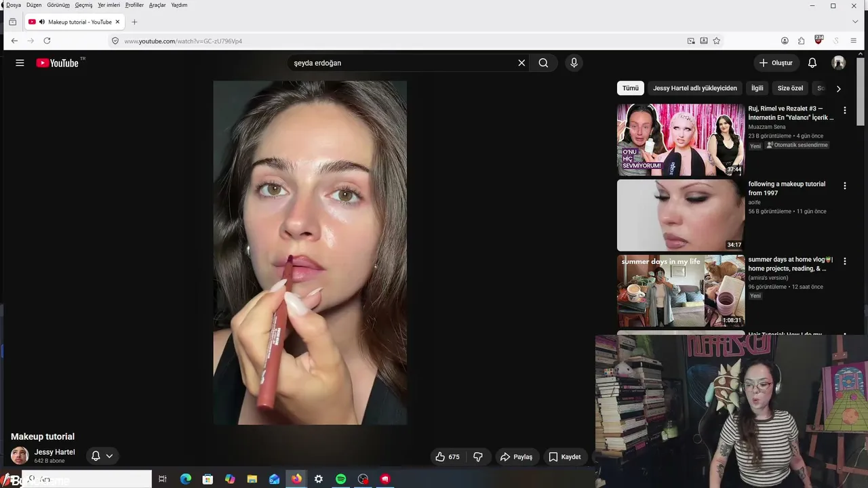Open Jessy Hartel channel avatar

pyautogui.click(x=20, y=455)
